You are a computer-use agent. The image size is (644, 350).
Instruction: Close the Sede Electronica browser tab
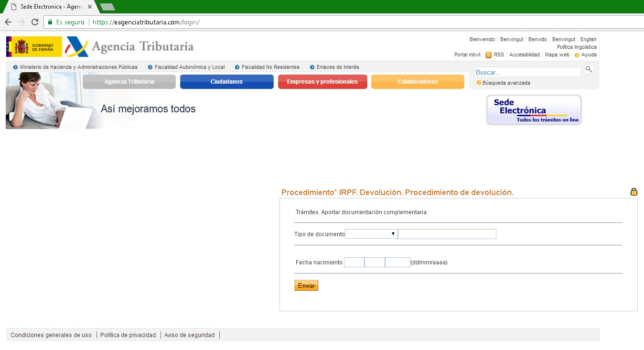point(89,7)
